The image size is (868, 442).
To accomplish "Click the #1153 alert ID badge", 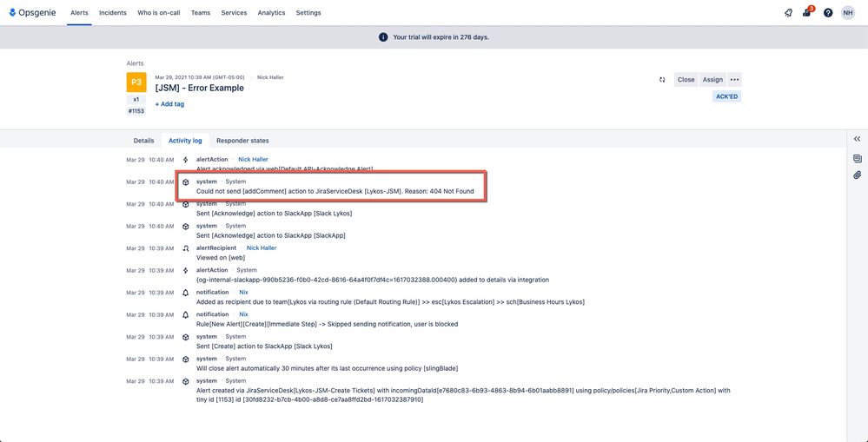I will [x=136, y=110].
